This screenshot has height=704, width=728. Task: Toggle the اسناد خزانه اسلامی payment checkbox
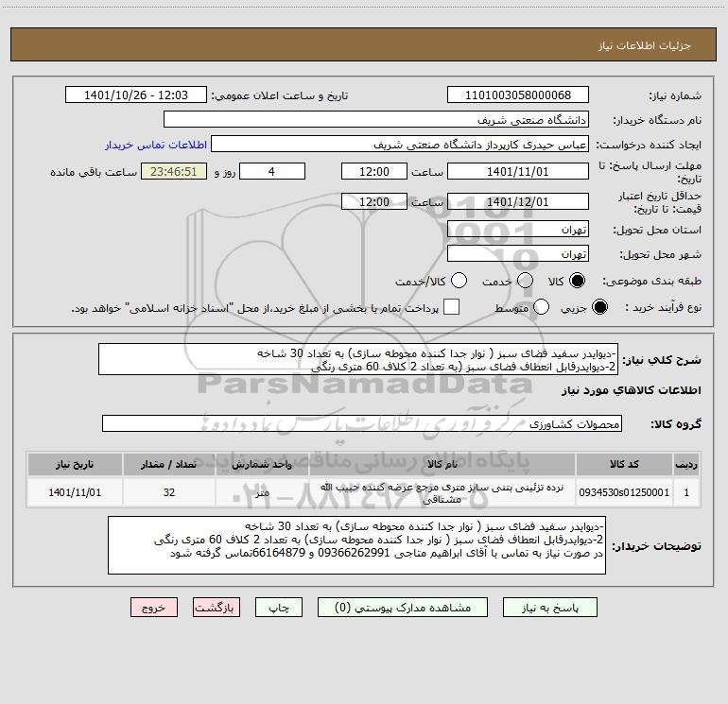coord(451,307)
